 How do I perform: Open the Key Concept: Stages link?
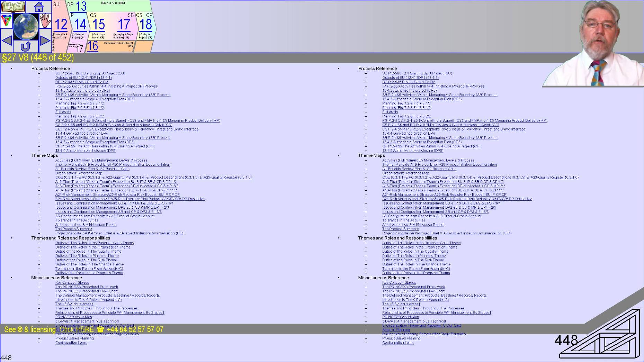click(72, 282)
